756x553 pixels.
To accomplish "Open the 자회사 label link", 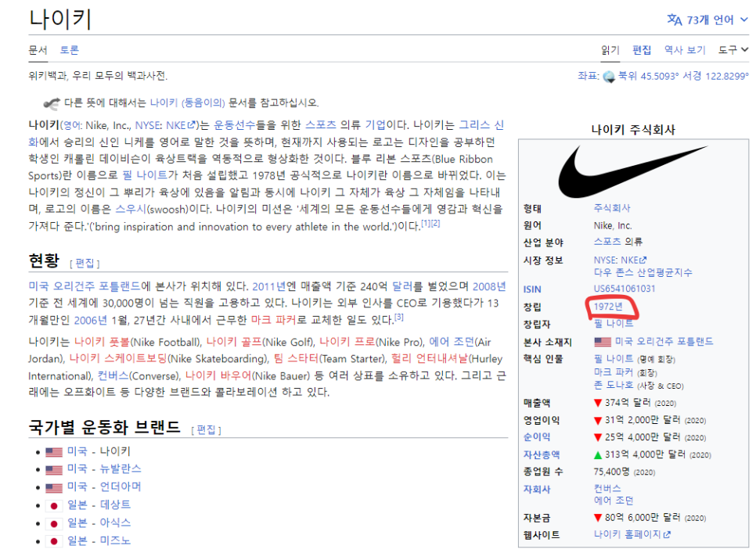I will pos(537,490).
